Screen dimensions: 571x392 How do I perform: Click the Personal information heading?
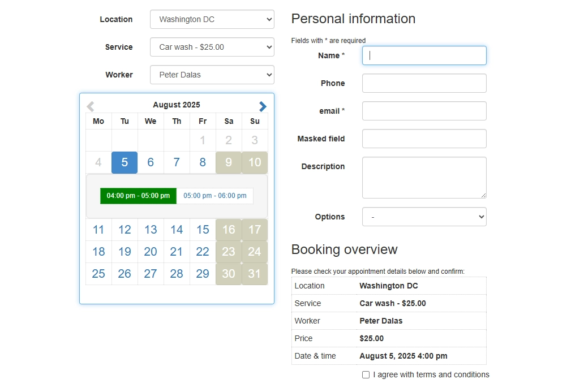[353, 19]
